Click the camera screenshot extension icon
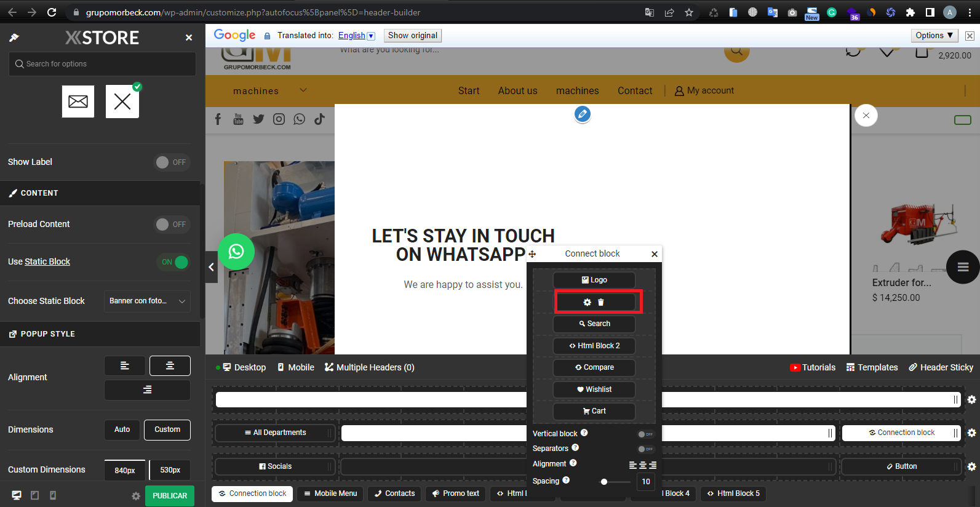The height and width of the screenshot is (507, 980). click(x=792, y=12)
